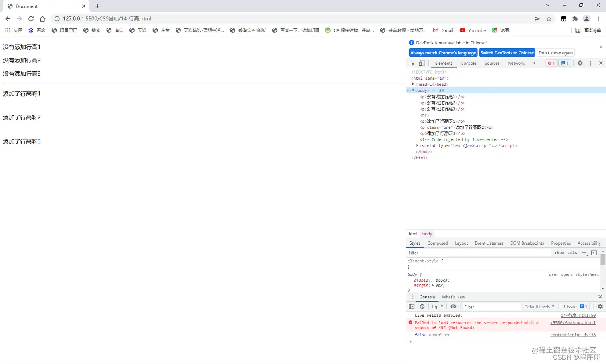Open the 阿里巴巴 bookmark
The image size is (606, 364).
(64, 30)
